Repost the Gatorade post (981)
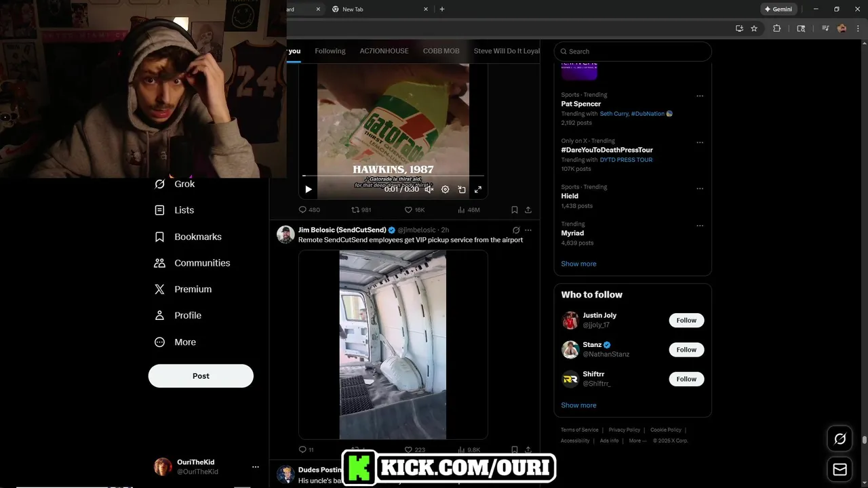 tap(361, 210)
